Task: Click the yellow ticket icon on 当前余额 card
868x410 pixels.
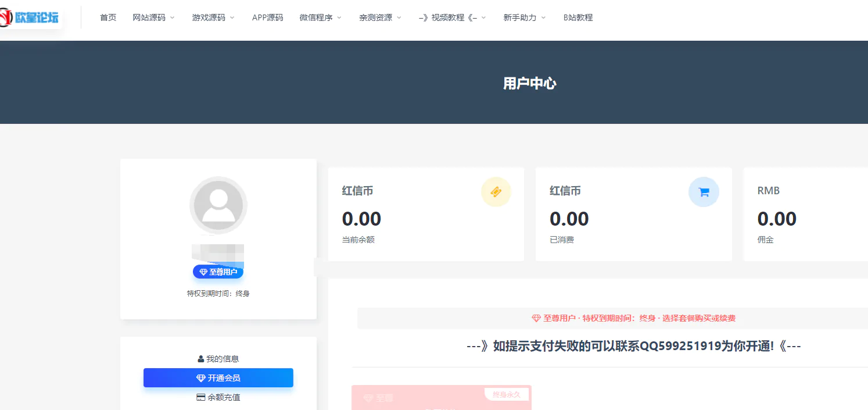Action: [x=496, y=192]
